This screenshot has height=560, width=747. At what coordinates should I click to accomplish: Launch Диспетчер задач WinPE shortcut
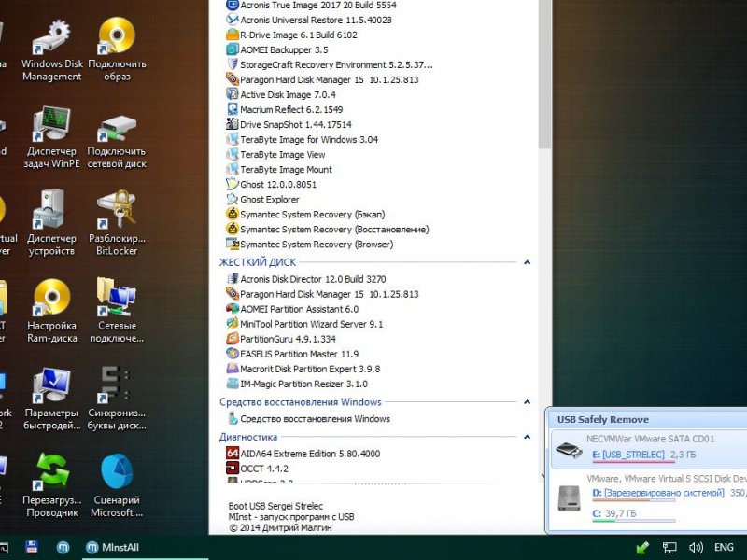pos(52,137)
